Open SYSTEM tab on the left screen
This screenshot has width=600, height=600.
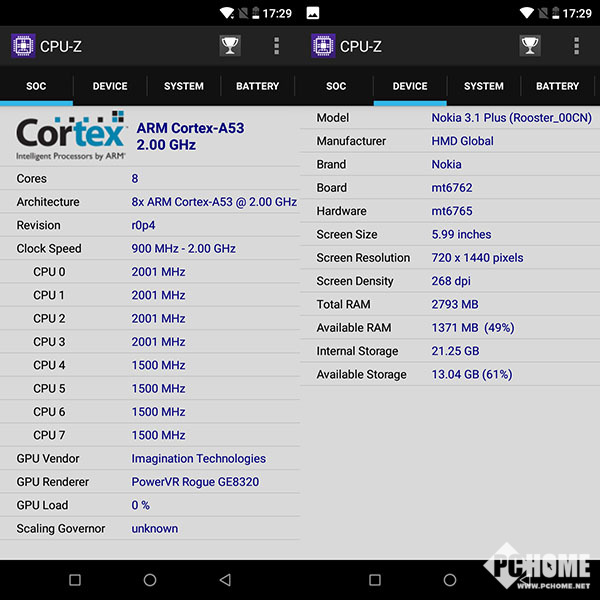click(184, 86)
